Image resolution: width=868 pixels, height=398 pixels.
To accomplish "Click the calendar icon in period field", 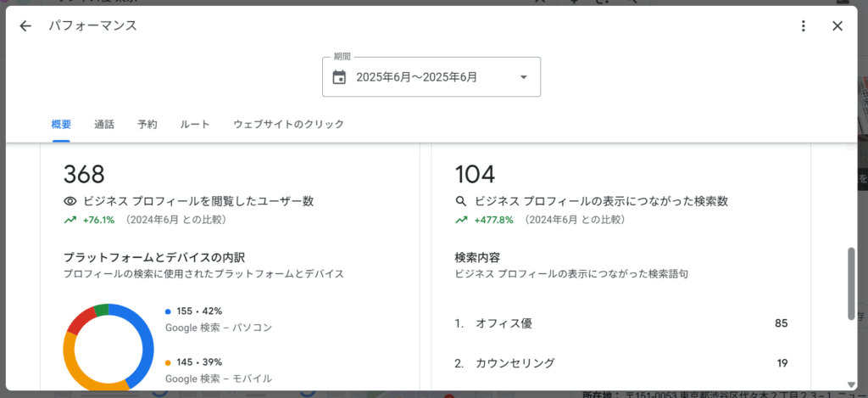I will tap(339, 77).
